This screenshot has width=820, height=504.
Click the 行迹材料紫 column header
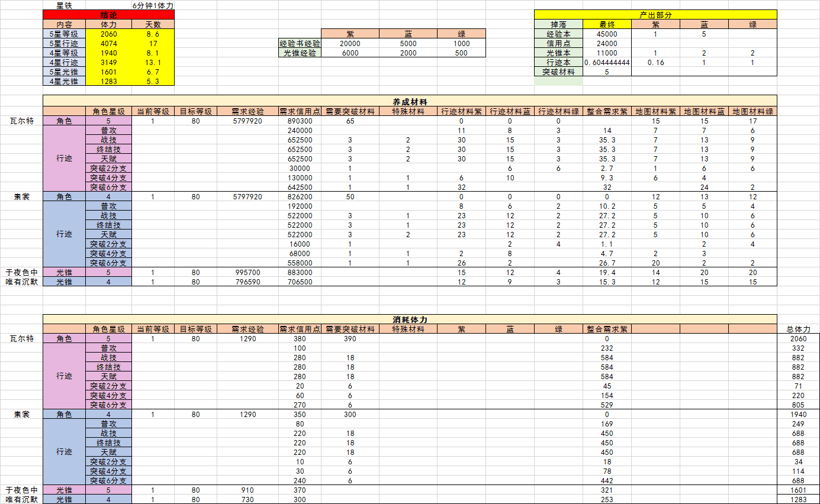[461, 111]
